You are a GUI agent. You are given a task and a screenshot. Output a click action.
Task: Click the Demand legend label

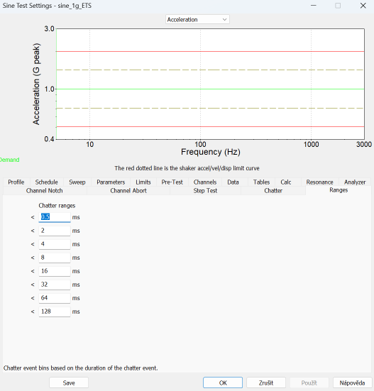9,160
